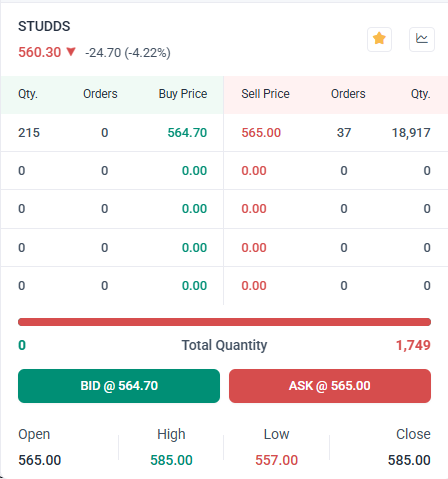
Task: Click the ASK @ 565.00 button
Action: click(x=330, y=386)
